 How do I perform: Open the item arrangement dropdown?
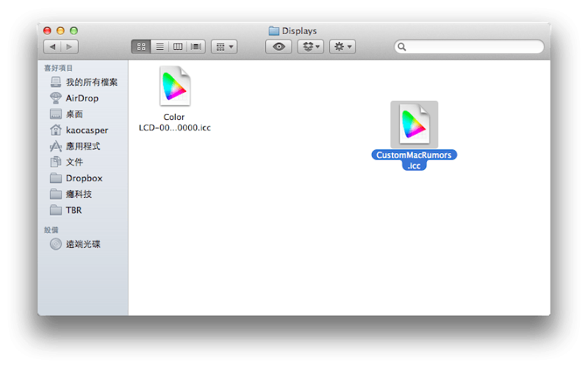(224, 46)
